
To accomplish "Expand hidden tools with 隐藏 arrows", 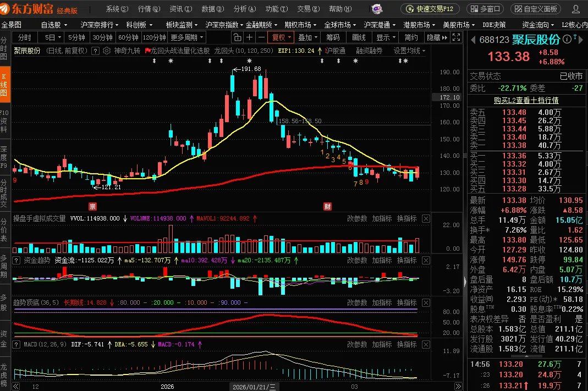I will (437, 37).
